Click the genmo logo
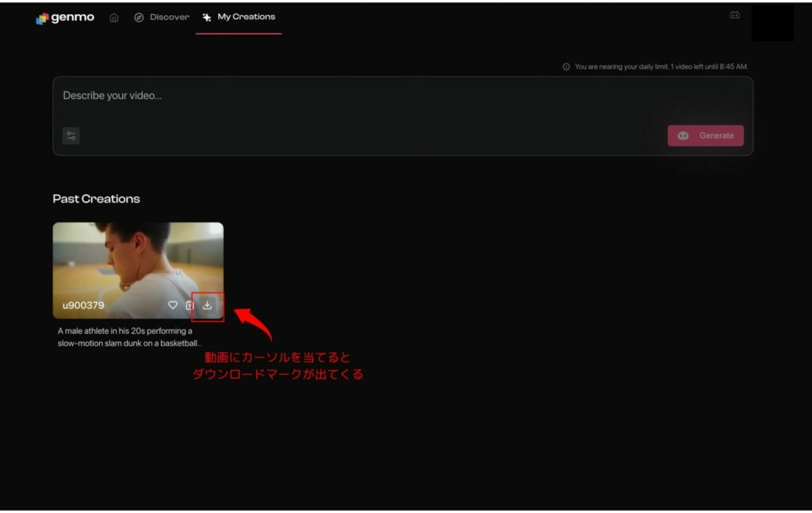The height and width of the screenshot is (513, 812). coord(65,17)
